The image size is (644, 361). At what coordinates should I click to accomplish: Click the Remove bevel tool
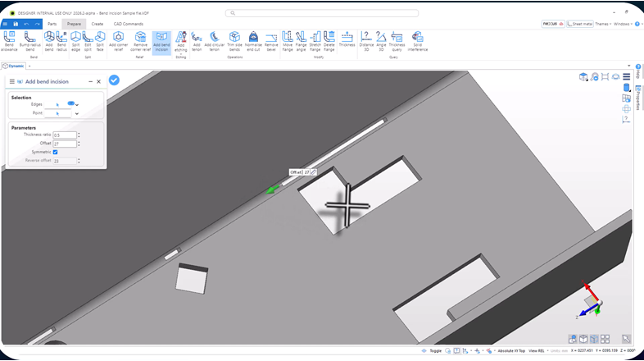tap(271, 41)
